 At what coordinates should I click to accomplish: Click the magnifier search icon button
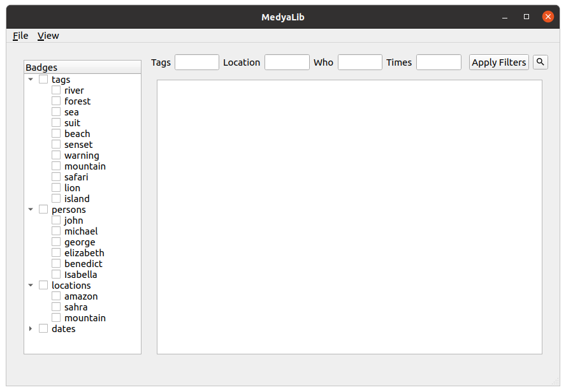[541, 62]
